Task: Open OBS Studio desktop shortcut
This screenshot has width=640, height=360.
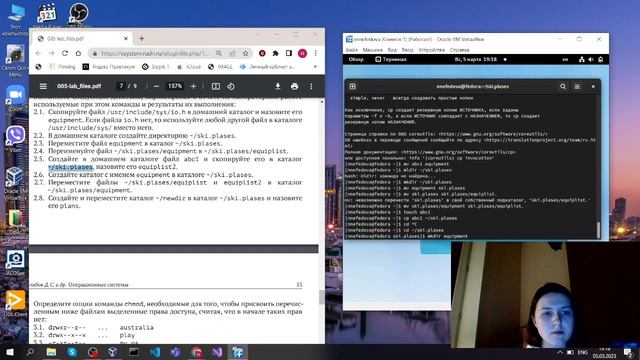Action: 78,15
